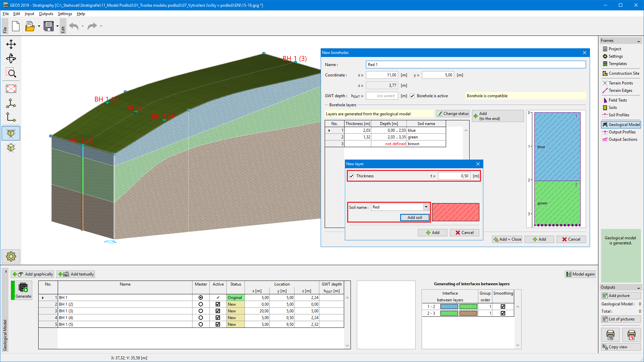Click the undo arrow
This screenshot has width=644, height=362.
point(74,26)
